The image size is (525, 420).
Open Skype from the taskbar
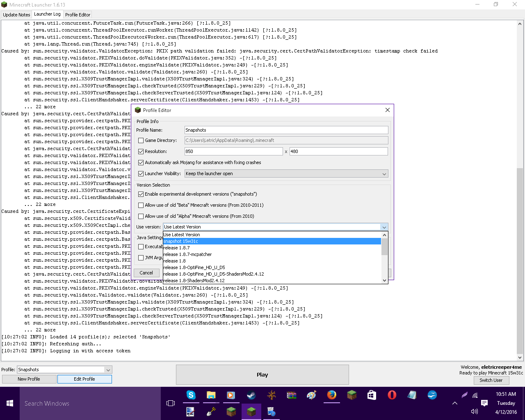tap(191, 395)
